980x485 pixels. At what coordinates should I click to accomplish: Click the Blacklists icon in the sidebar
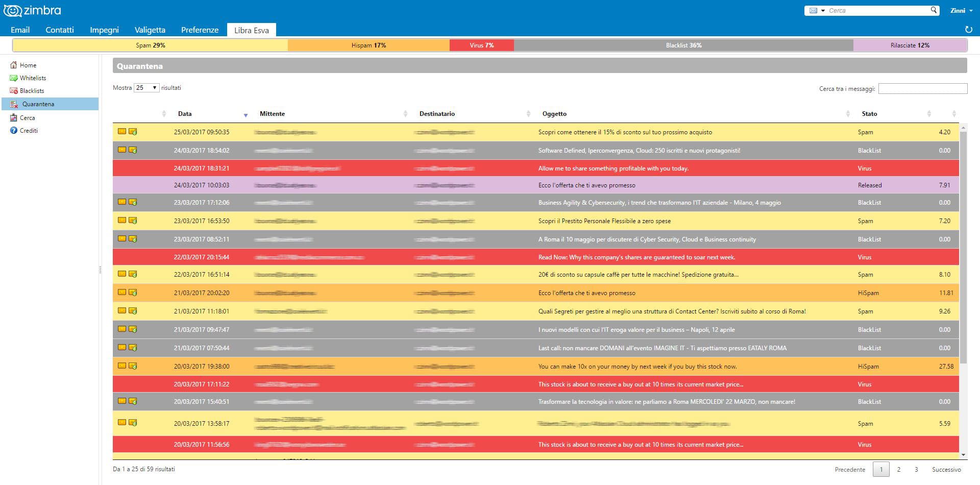14,91
